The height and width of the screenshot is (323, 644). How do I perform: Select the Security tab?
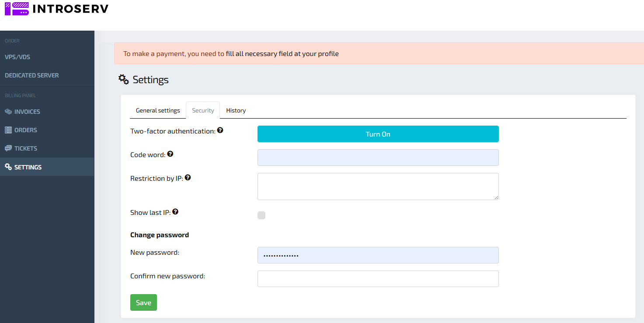[203, 110]
